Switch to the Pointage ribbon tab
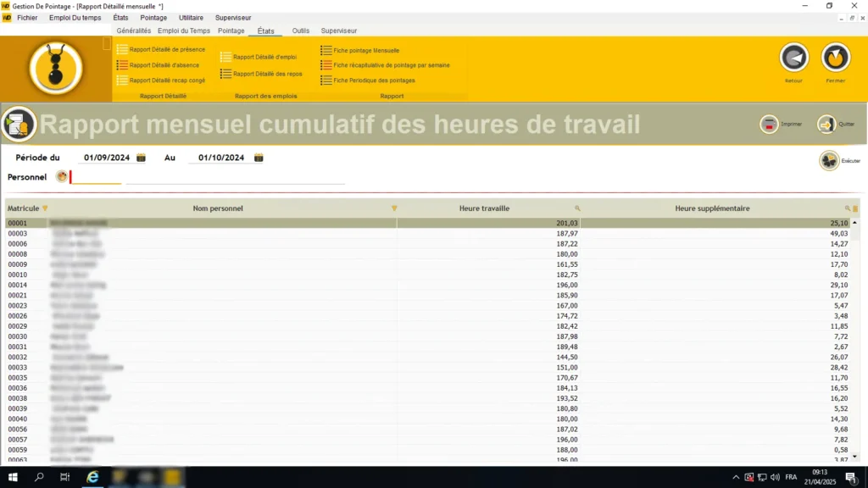The image size is (868, 488). pos(231,31)
